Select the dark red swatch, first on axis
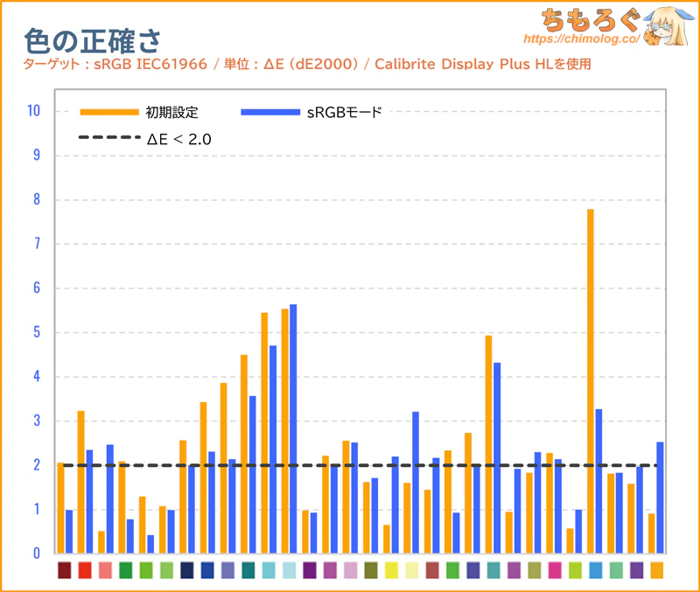Screen dimensions: 700x592 coord(65,570)
